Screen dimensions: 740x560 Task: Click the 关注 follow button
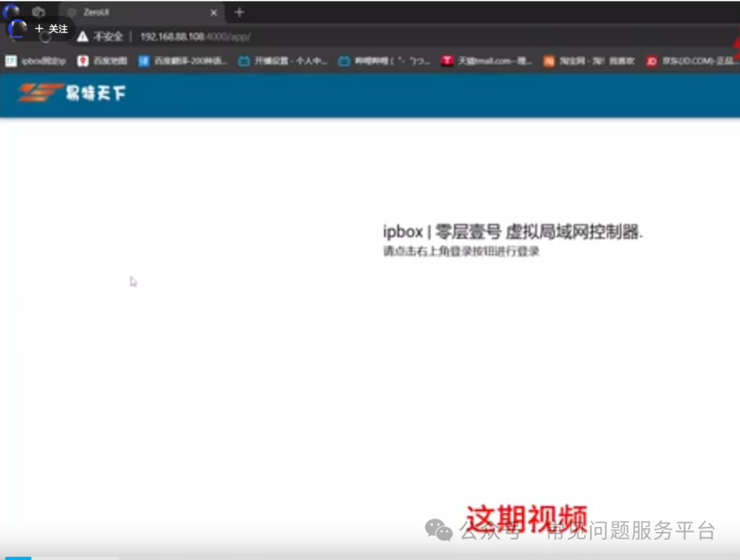click(x=51, y=29)
